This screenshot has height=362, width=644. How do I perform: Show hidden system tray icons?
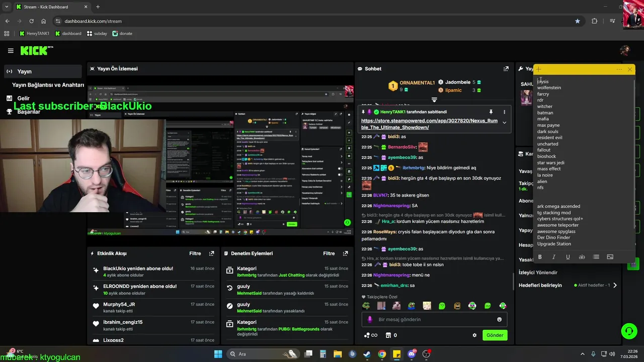[582, 354]
